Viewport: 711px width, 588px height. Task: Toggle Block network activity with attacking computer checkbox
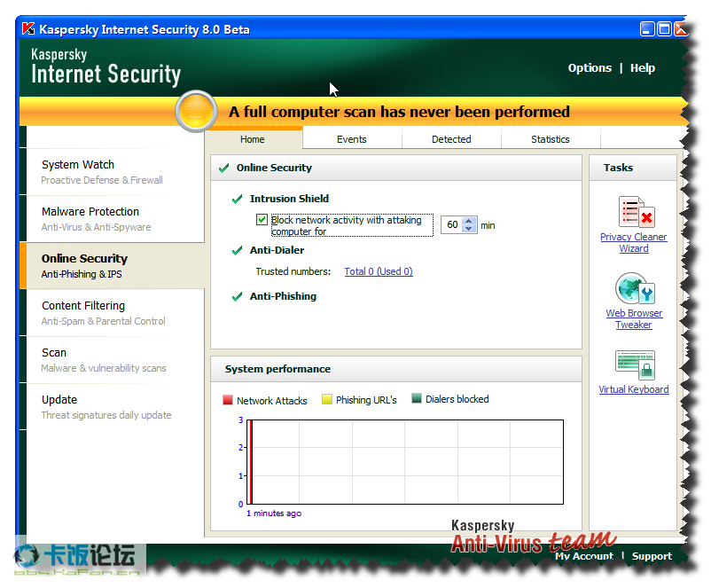262,220
